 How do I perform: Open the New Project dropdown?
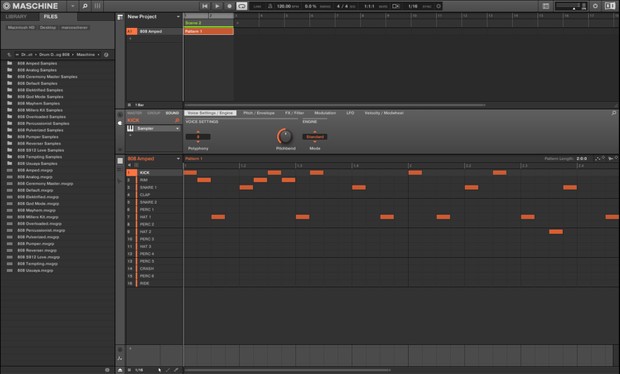(178, 17)
